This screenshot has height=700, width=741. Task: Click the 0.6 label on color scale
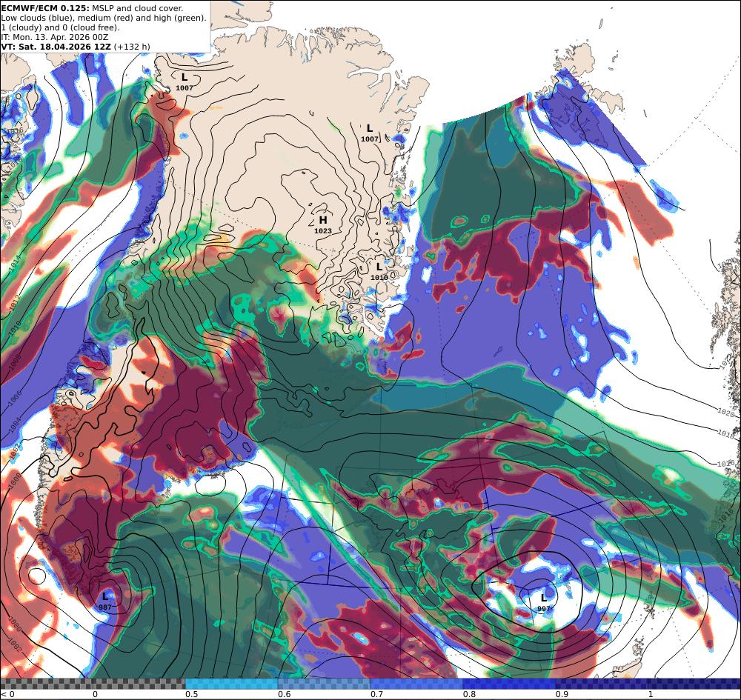tap(284, 694)
